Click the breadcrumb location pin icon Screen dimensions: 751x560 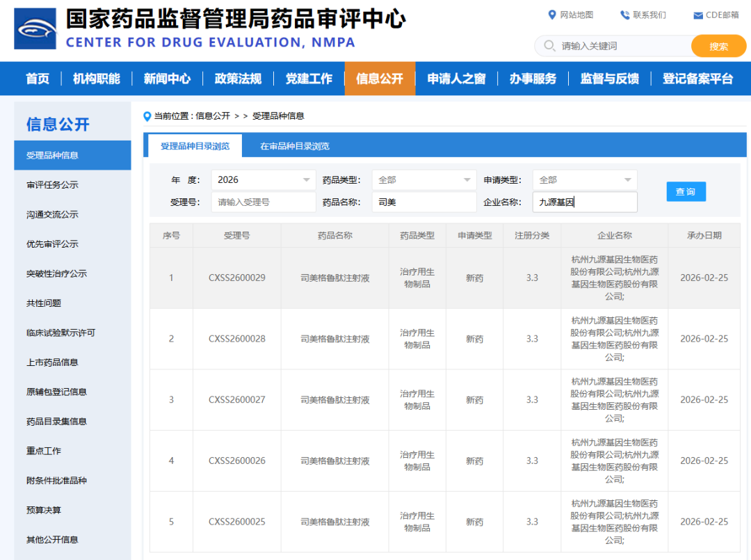tap(145, 117)
